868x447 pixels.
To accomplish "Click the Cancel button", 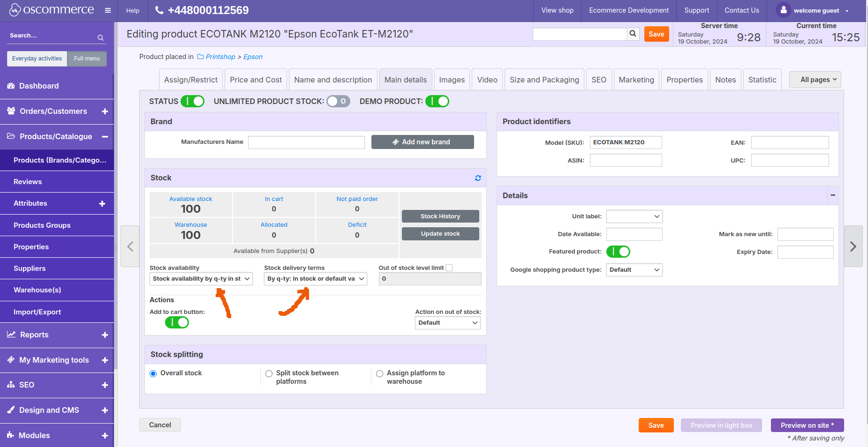I will tap(160, 425).
